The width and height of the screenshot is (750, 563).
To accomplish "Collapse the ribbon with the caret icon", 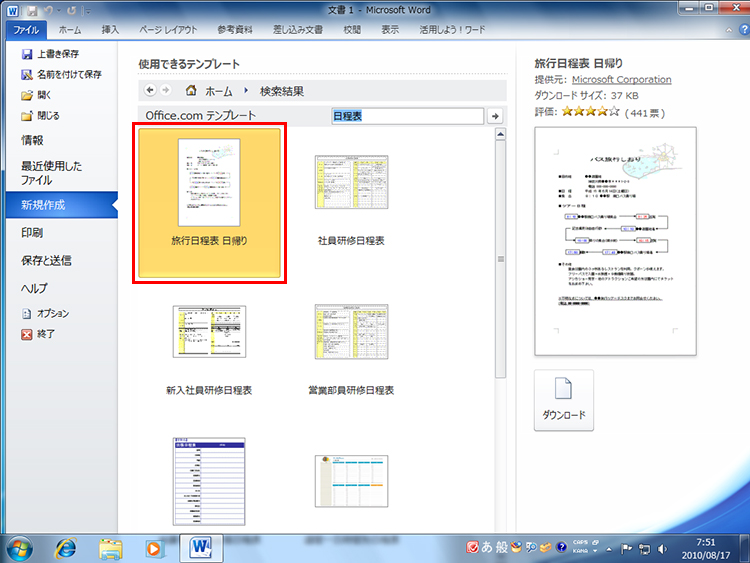I will click(x=729, y=30).
